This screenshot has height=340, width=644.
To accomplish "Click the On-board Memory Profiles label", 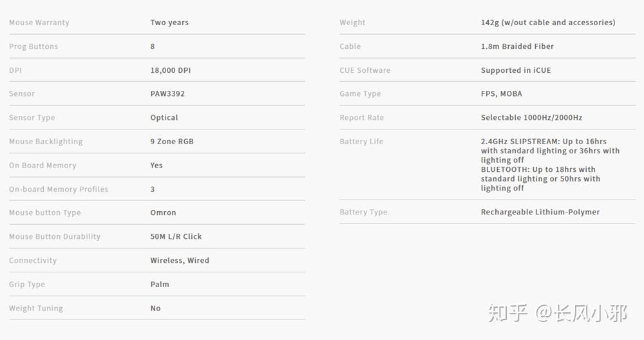I will point(59,189).
